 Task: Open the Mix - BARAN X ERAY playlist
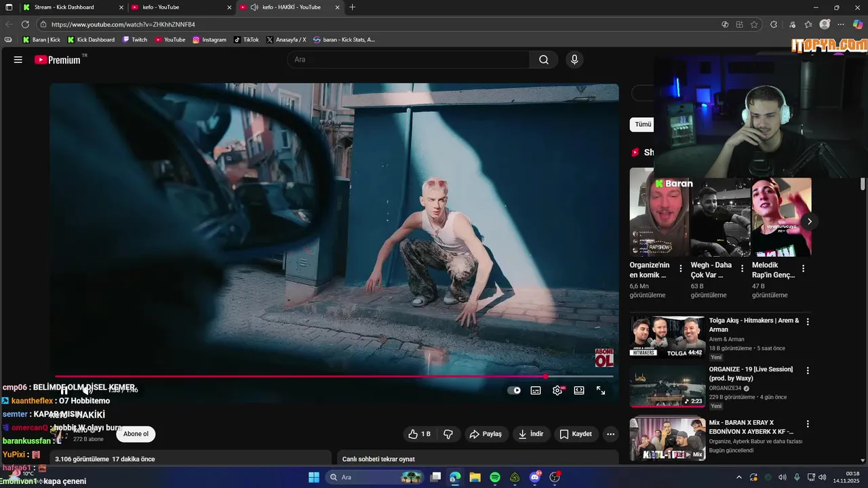(x=667, y=439)
